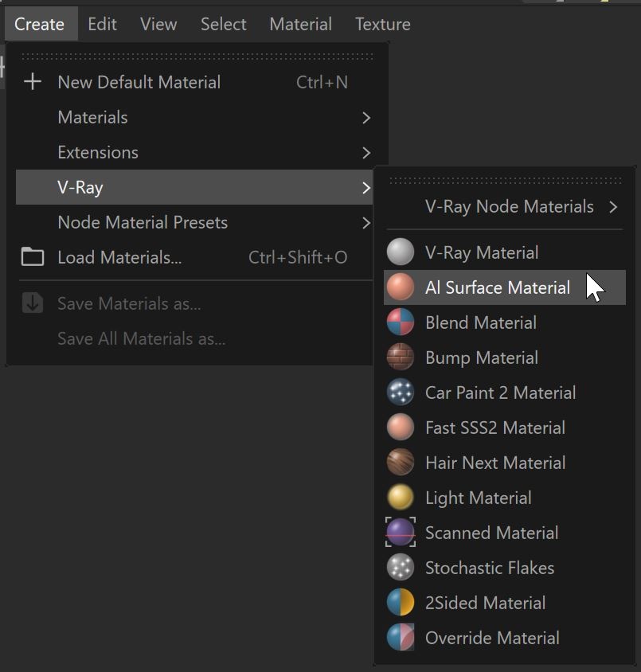This screenshot has width=641, height=672.
Task: Click the AI Surface Material sphere icon
Action: point(401,287)
